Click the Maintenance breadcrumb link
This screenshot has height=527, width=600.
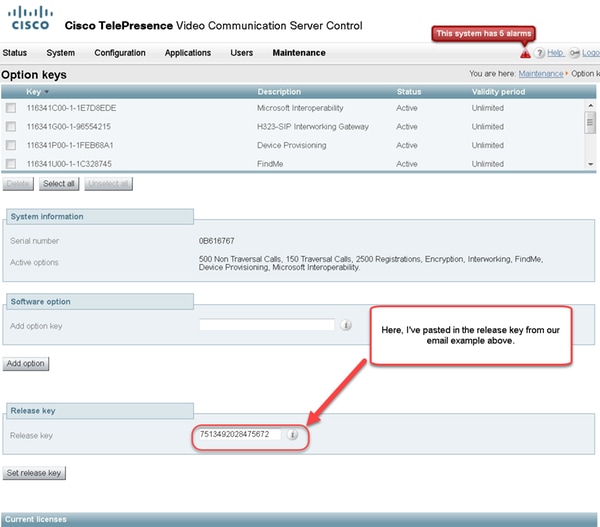(x=541, y=73)
